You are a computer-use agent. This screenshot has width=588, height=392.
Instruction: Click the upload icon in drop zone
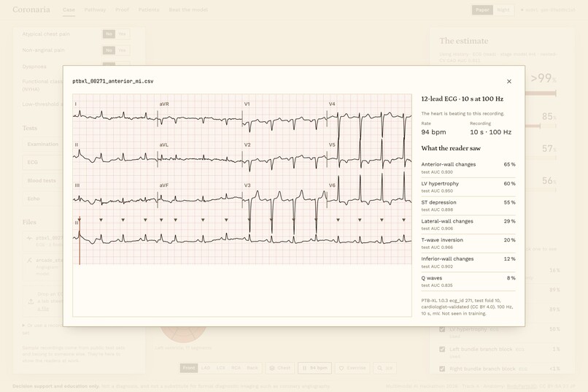click(31, 301)
